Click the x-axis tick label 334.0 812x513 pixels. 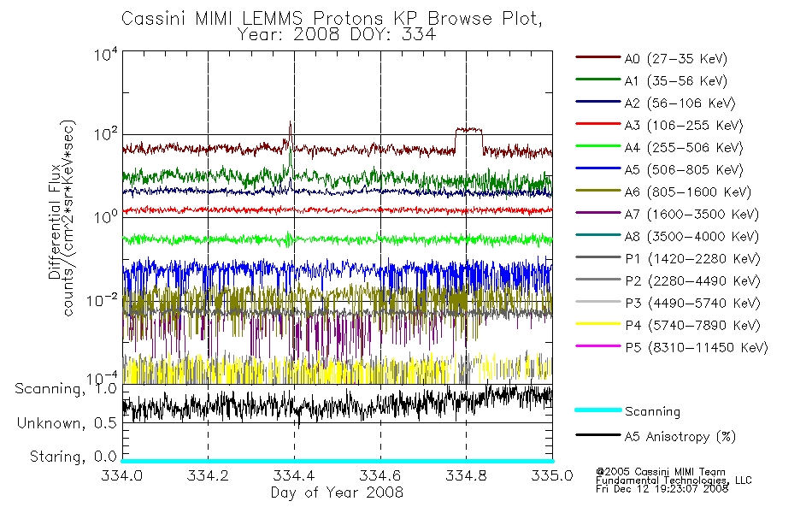(x=122, y=475)
